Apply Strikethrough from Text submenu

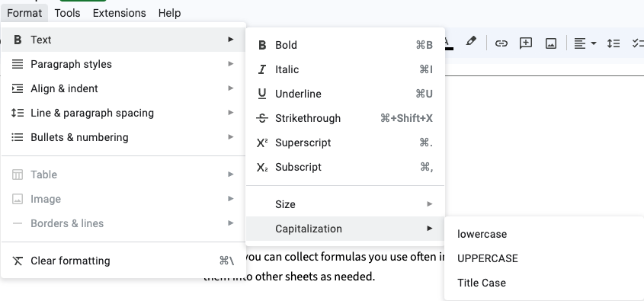[x=345, y=118]
